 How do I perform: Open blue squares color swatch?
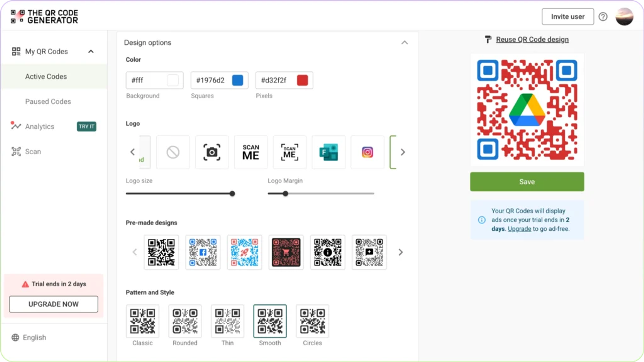click(x=237, y=80)
